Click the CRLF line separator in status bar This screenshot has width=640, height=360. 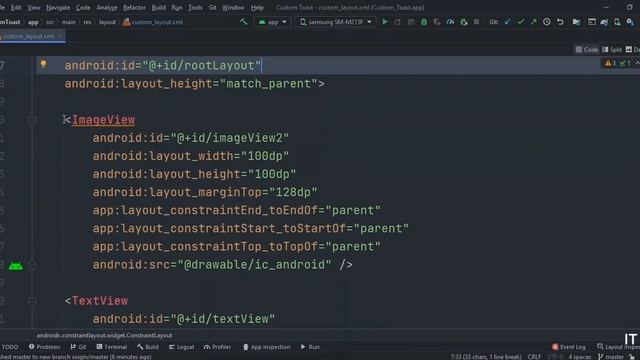(x=534, y=357)
